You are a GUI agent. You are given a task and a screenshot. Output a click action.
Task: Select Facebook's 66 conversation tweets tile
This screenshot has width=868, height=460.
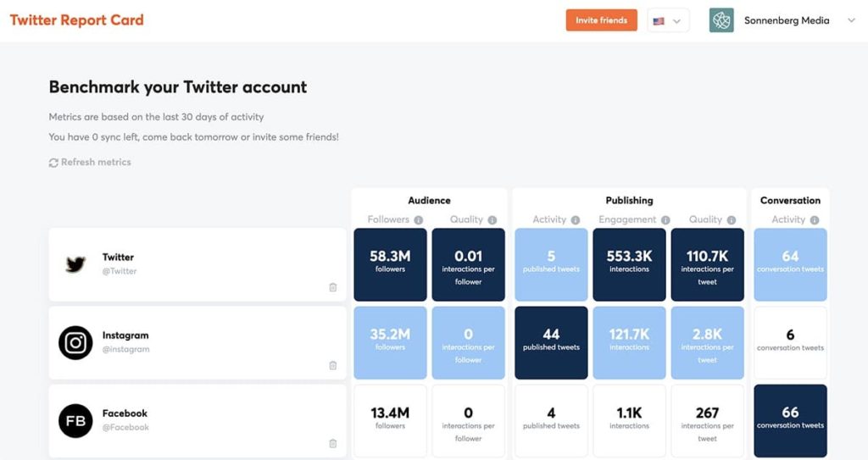[x=790, y=421]
